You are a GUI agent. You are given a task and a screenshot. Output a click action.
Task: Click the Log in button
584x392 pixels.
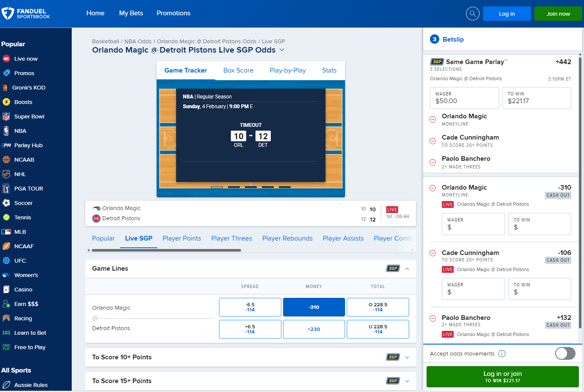(507, 14)
